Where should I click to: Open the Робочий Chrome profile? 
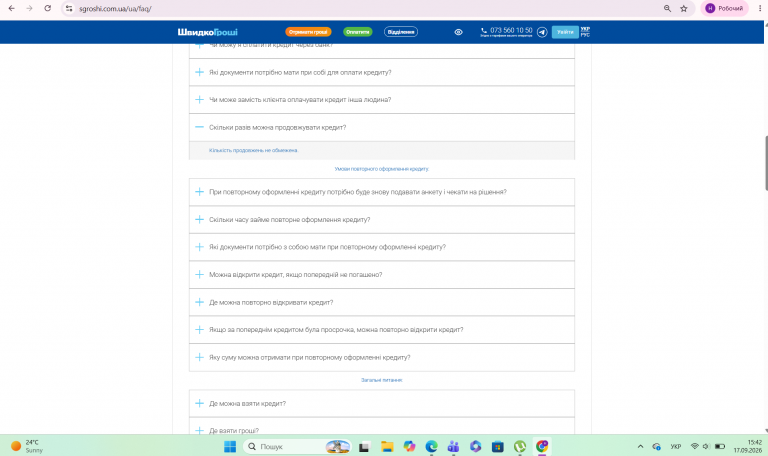point(724,8)
